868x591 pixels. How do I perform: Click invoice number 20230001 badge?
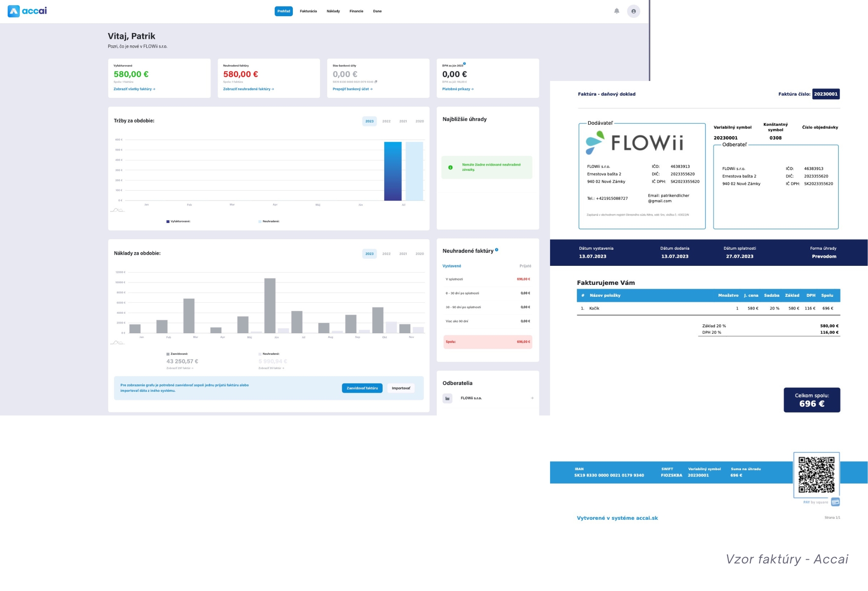click(826, 94)
